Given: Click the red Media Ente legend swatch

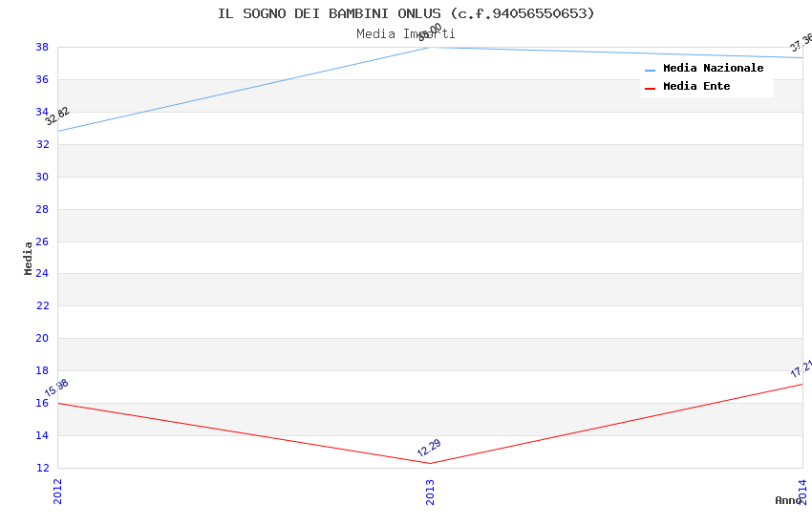Looking at the screenshot, I should tap(650, 89).
